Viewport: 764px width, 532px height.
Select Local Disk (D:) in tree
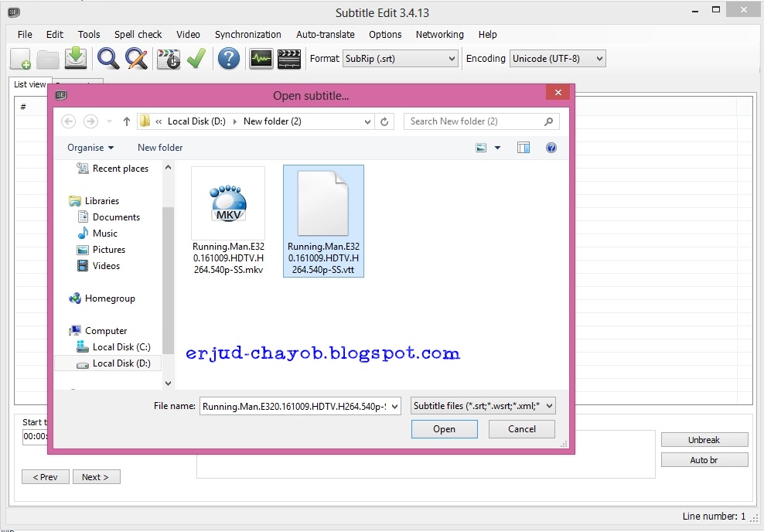[x=108, y=363]
